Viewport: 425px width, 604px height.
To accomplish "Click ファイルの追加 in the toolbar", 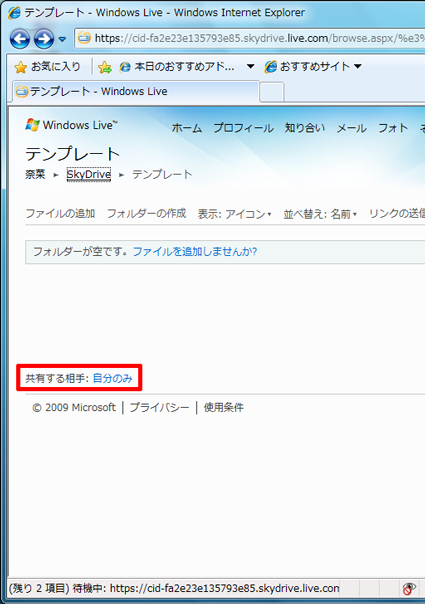I will [60, 213].
